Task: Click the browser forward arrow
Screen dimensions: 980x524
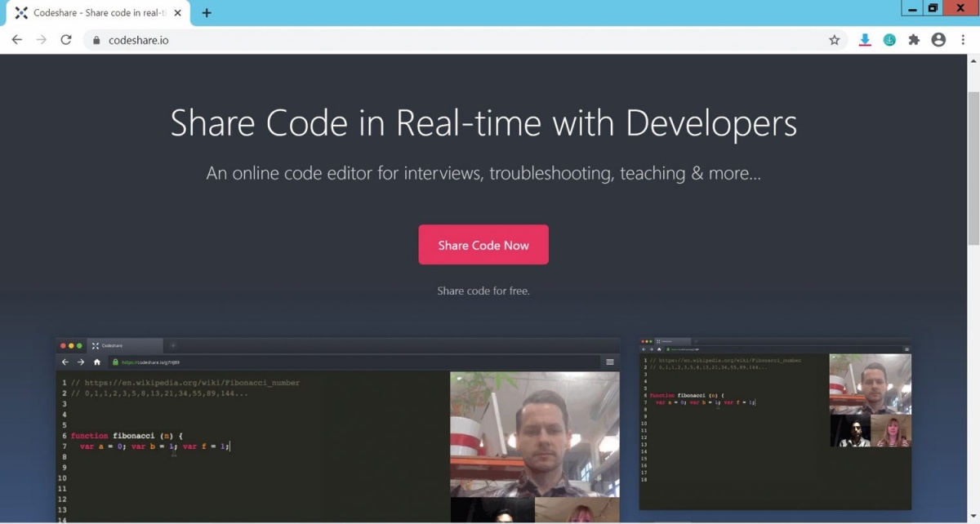Action: coord(42,40)
